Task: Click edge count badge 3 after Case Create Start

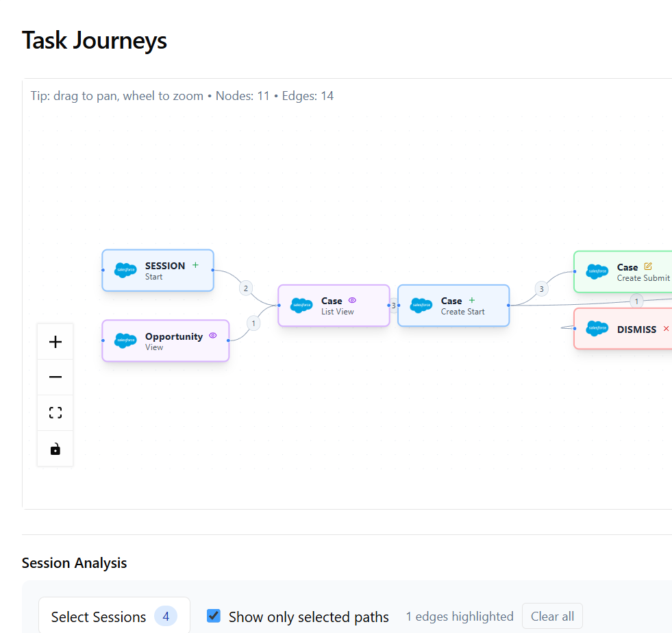Action: [x=541, y=288]
